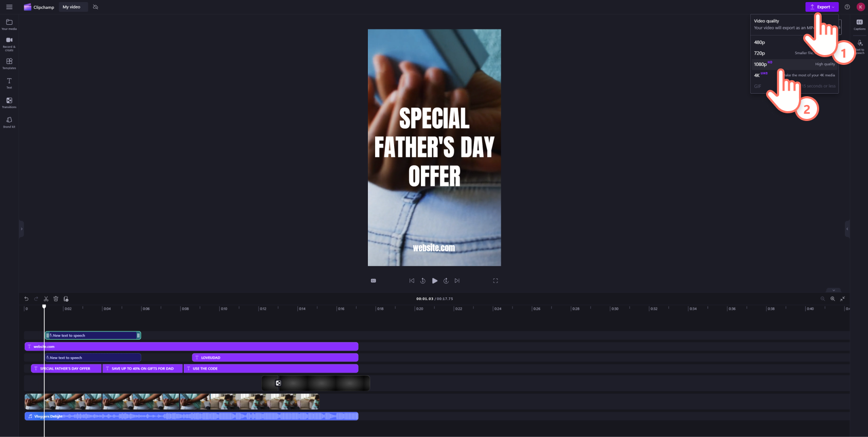Open the help question mark icon

[x=847, y=7]
